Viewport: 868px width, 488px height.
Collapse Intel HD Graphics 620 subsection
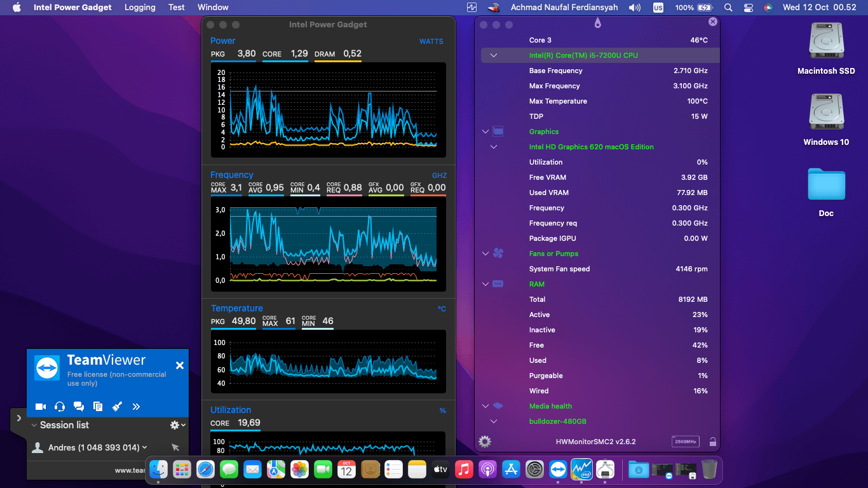(x=494, y=147)
